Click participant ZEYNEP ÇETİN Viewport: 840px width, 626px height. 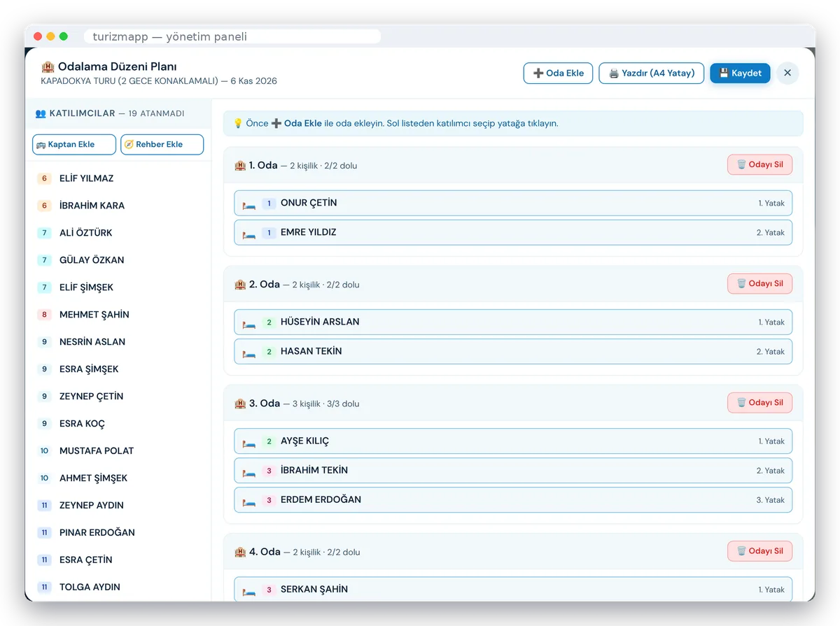pos(118,397)
